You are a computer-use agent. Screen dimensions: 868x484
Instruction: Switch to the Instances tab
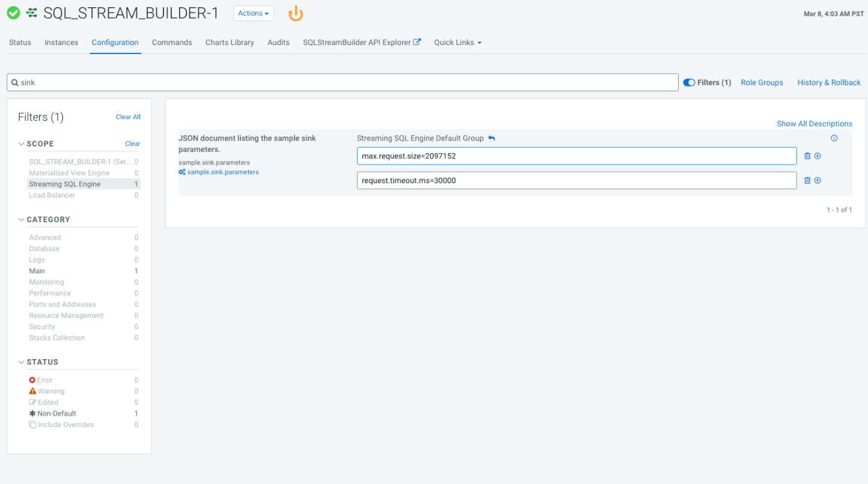[61, 43]
